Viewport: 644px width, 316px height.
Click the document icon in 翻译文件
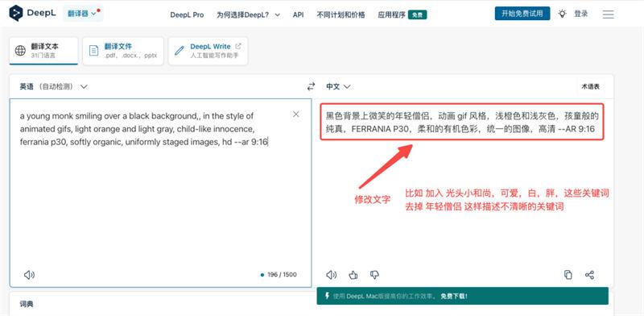point(94,51)
